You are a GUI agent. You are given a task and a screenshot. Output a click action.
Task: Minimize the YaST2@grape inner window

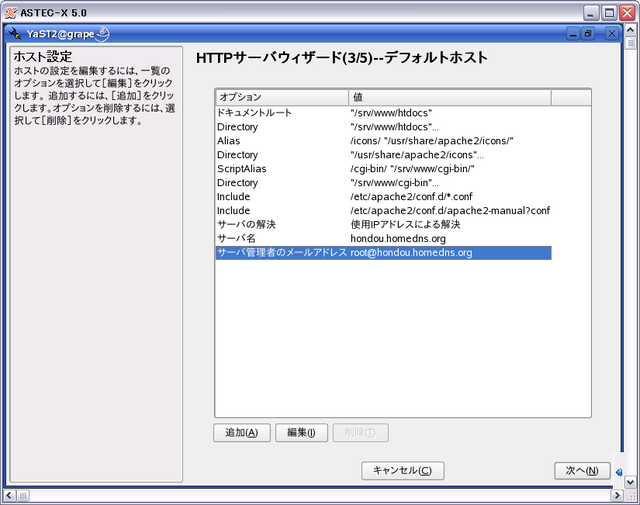pos(573,34)
